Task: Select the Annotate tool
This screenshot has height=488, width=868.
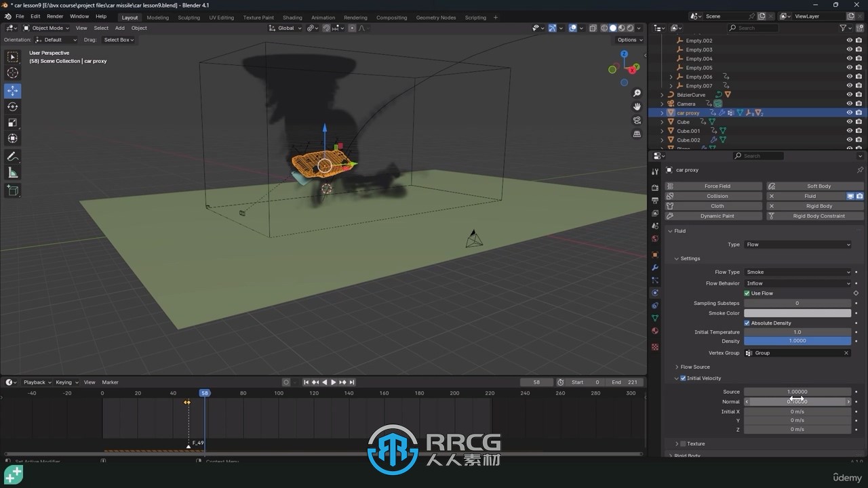Action: click(x=12, y=157)
